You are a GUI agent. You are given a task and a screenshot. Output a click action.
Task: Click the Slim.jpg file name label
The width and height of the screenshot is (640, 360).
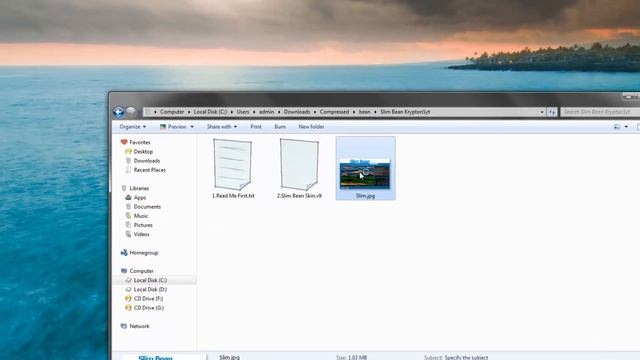[365, 196]
